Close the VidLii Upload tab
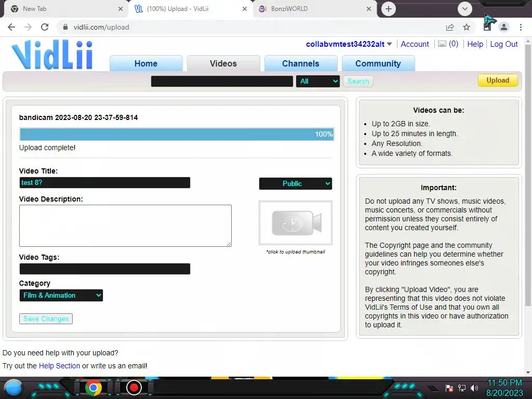Screen dimensions: 532x399 click(x=245, y=9)
